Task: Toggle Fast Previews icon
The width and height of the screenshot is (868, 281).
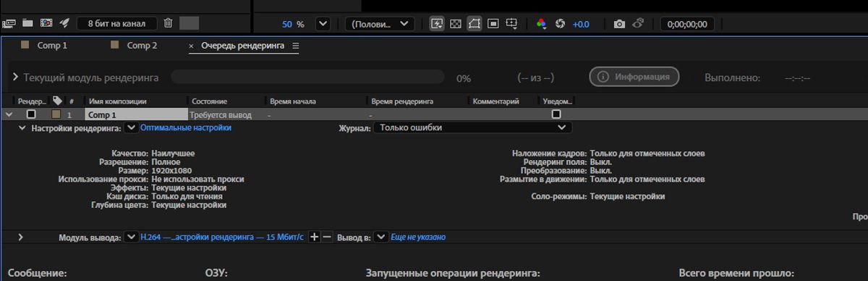Action: (437, 24)
